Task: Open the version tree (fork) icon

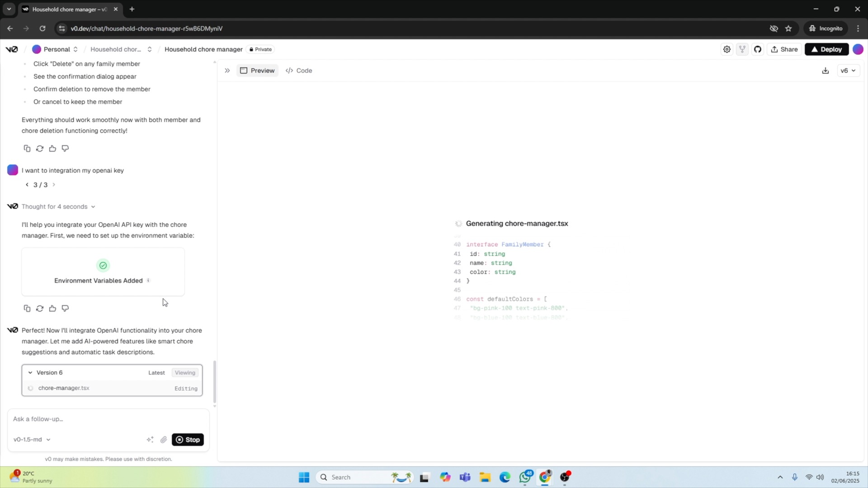Action: (x=743, y=49)
